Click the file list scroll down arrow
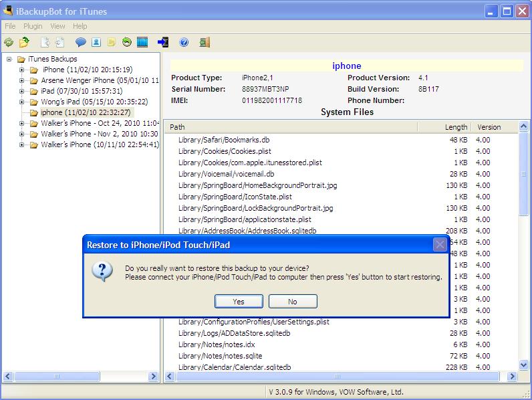This screenshot has width=532, height=400. (x=523, y=365)
